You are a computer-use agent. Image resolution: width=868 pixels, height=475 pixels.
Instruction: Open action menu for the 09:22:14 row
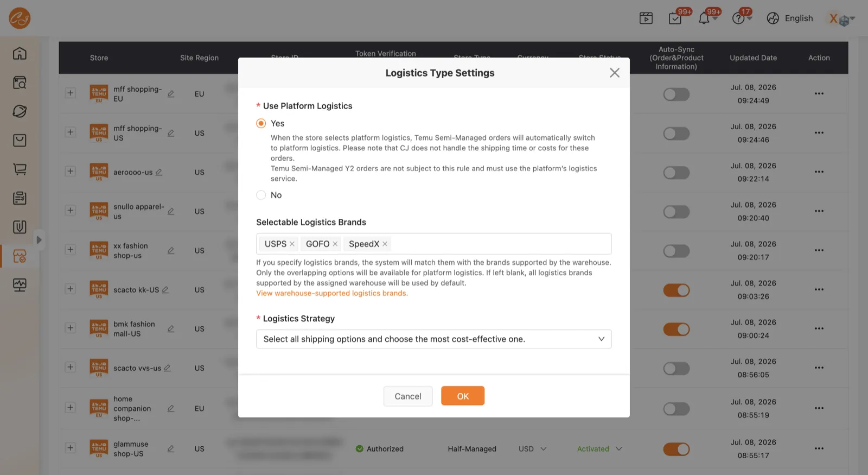point(819,172)
